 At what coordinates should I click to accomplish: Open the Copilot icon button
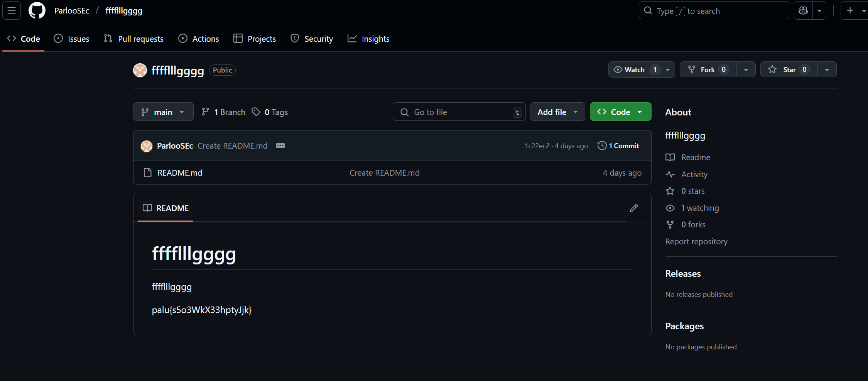(x=803, y=11)
